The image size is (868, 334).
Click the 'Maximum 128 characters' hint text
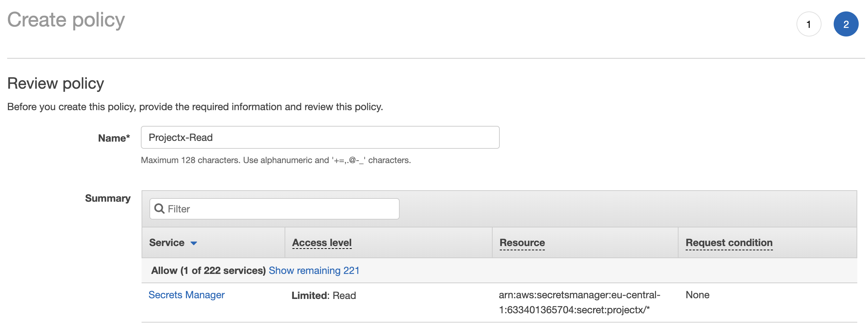[276, 160]
